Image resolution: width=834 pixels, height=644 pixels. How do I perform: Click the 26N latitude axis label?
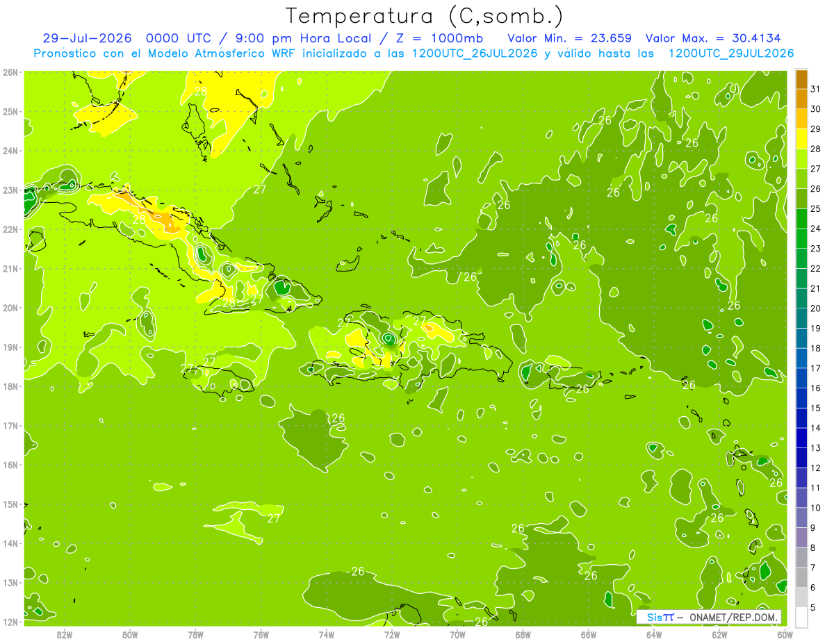click(10, 72)
